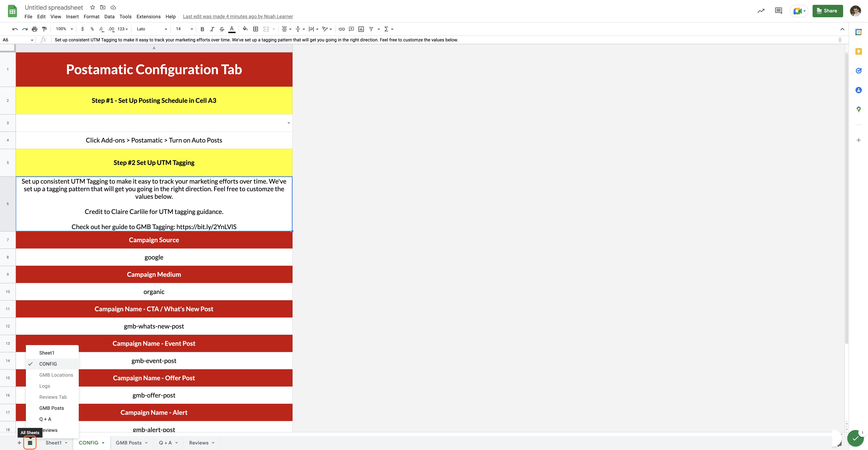Open the vertical align dropdown

[300, 29]
